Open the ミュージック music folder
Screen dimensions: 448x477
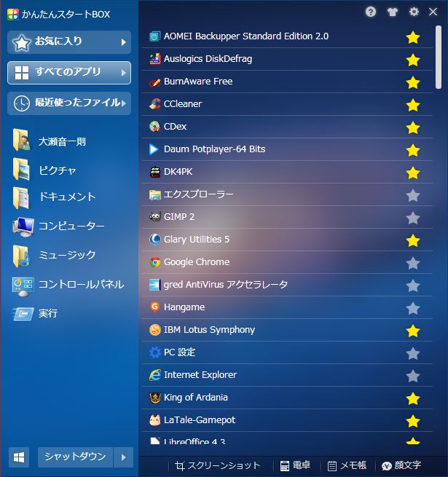pos(54,256)
